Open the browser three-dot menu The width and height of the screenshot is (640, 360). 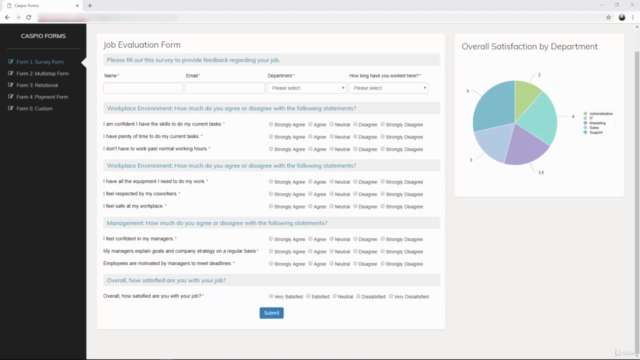point(633,18)
